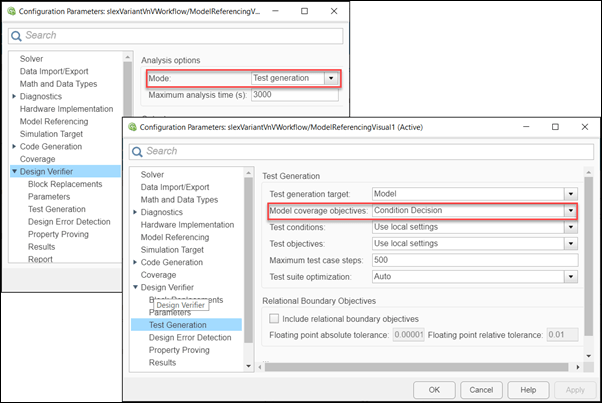Image resolution: width=602 pixels, height=403 pixels.
Task: Select Data Import/Export in back window tree
Action: [x=54, y=71]
